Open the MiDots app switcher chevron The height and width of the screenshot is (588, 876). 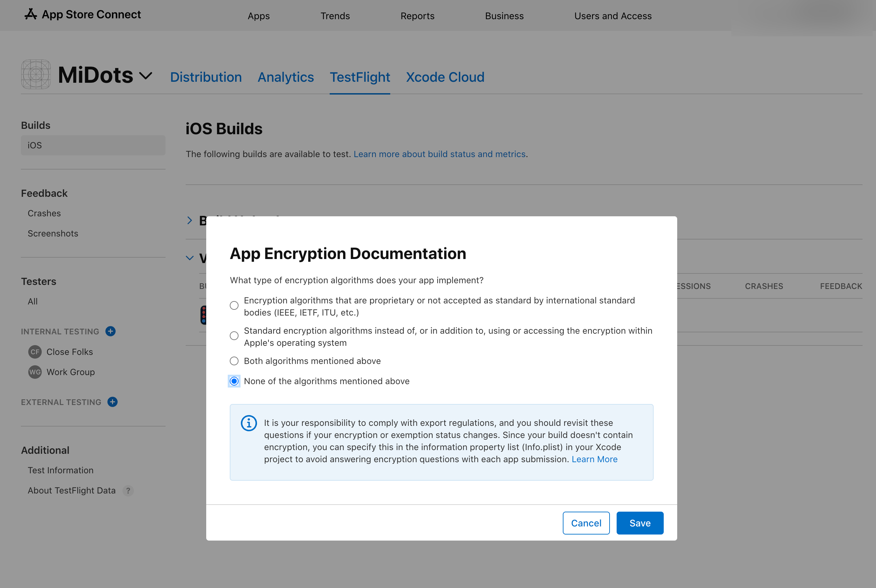[146, 76]
